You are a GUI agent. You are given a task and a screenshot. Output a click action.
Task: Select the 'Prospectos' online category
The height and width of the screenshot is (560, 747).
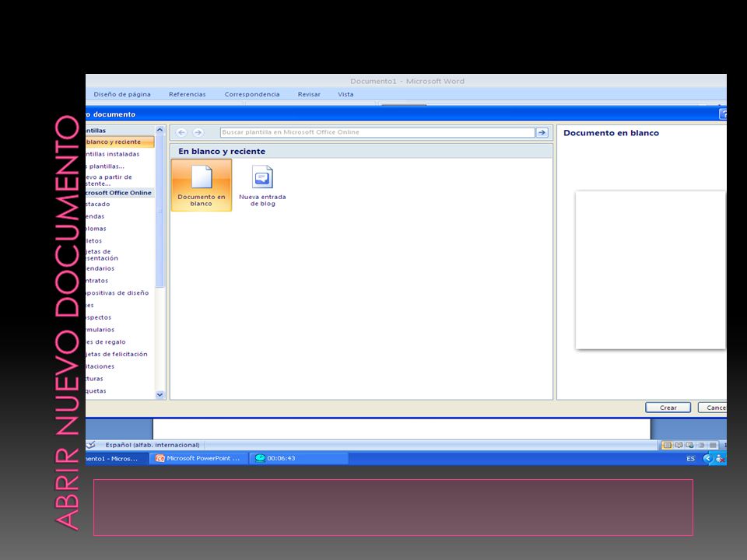pyautogui.click(x=99, y=317)
